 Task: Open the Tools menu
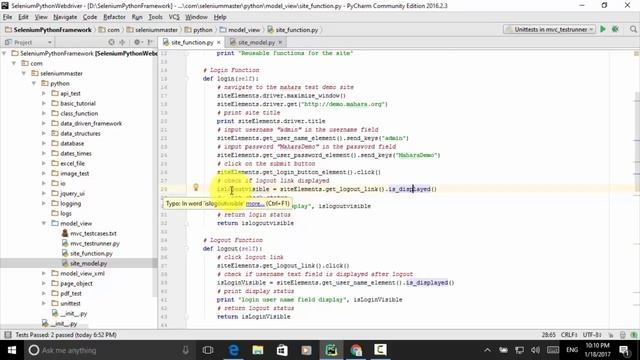point(155,17)
